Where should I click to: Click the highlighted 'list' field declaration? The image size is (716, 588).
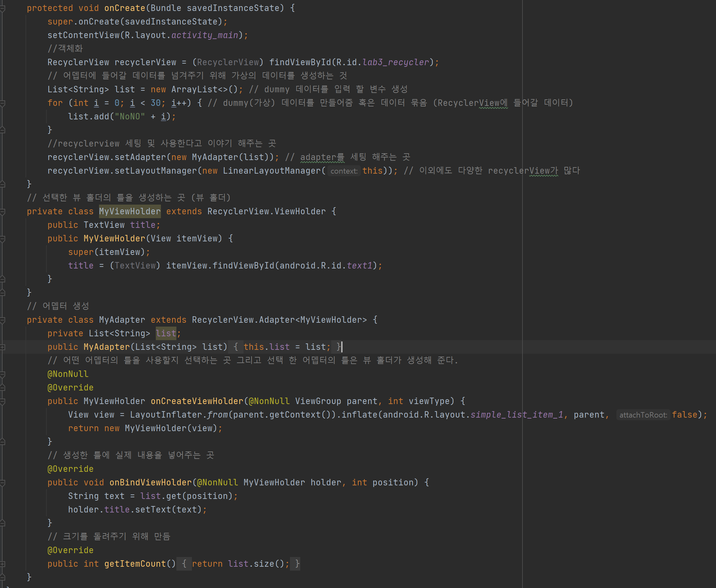(x=166, y=333)
